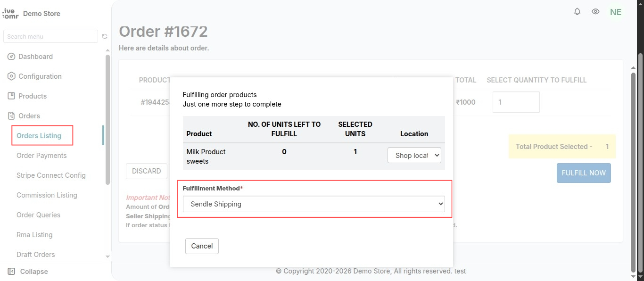This screenshot has width=644, height=281.
Task: Click the Configuration hexagon icon
Action: click(11, 76)
